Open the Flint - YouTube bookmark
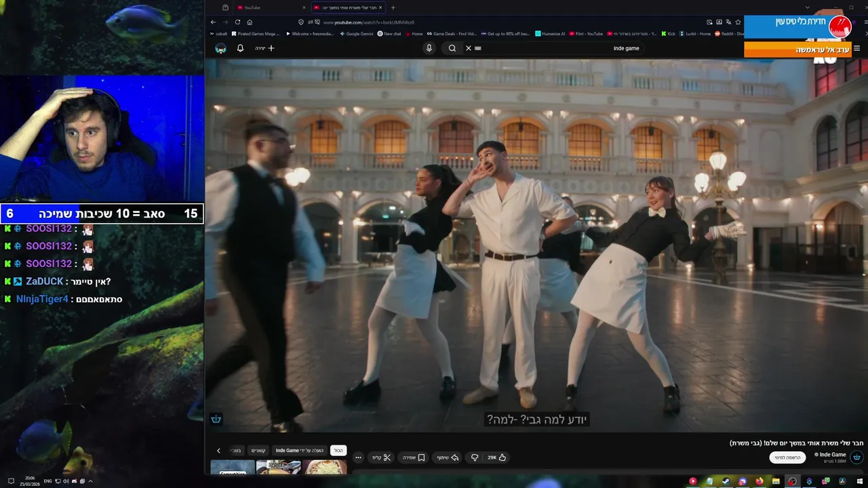This screenshot has width=868, height=488. coord(587,33)
